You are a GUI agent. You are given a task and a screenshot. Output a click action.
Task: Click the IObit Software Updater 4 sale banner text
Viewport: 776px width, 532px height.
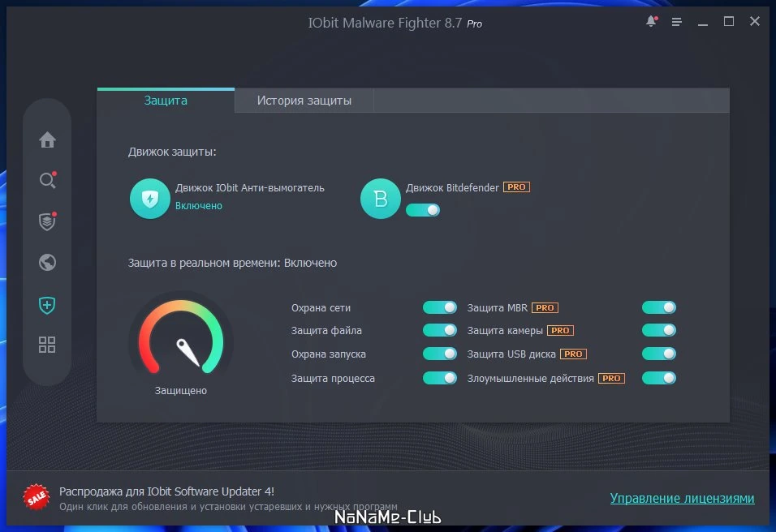(166, 491)
